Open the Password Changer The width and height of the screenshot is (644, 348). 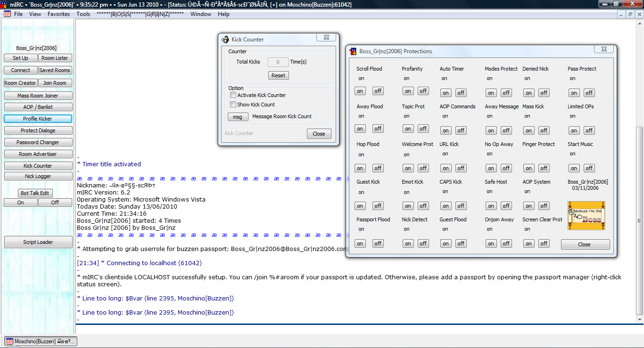(x=38, y=142)
